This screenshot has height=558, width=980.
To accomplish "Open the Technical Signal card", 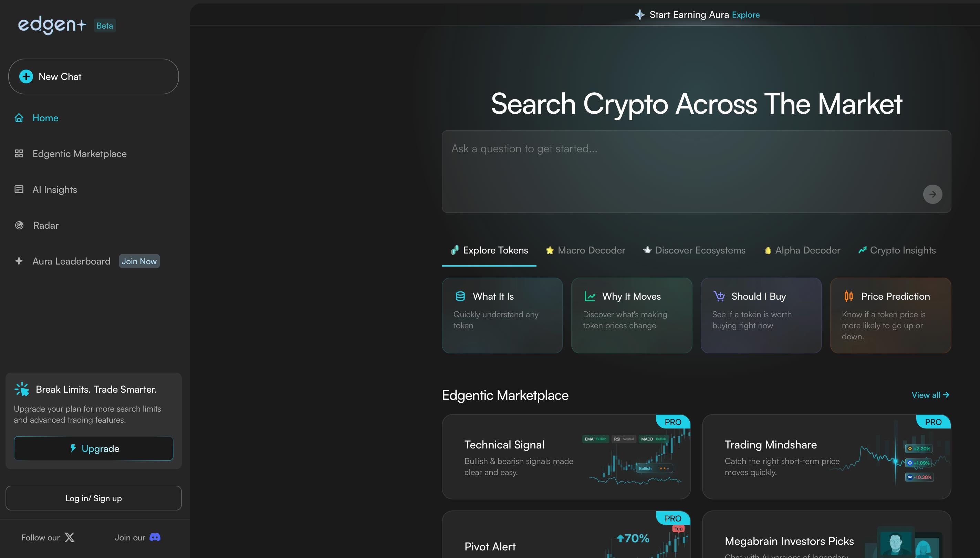I will click(x=566, y=456).
